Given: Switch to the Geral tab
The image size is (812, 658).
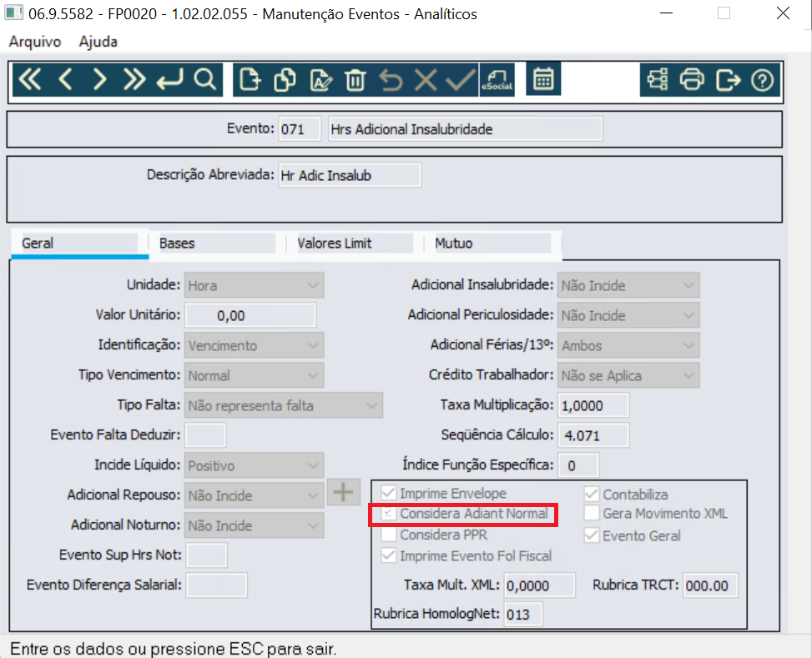Looking at the screenshot, I should click(x=80, y=244).
